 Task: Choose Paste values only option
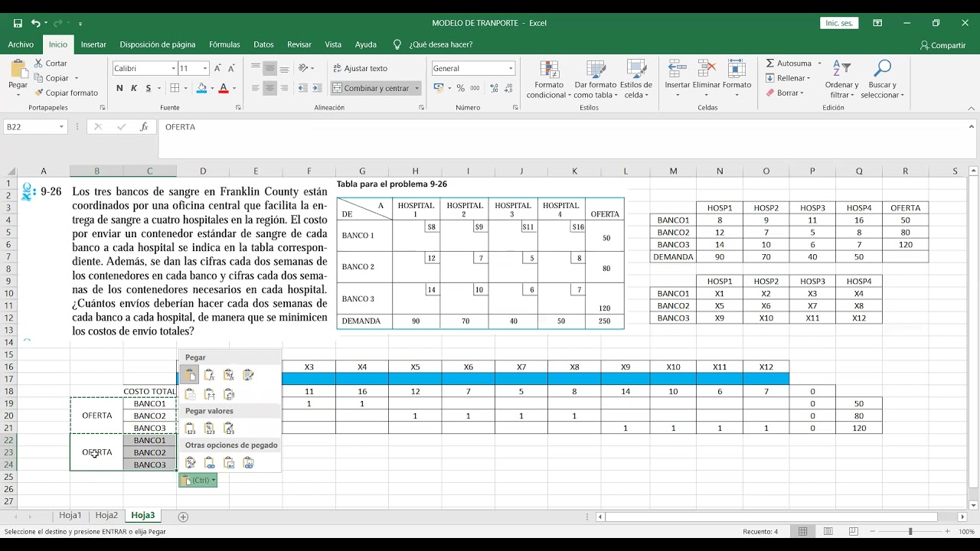coord(190,429)
